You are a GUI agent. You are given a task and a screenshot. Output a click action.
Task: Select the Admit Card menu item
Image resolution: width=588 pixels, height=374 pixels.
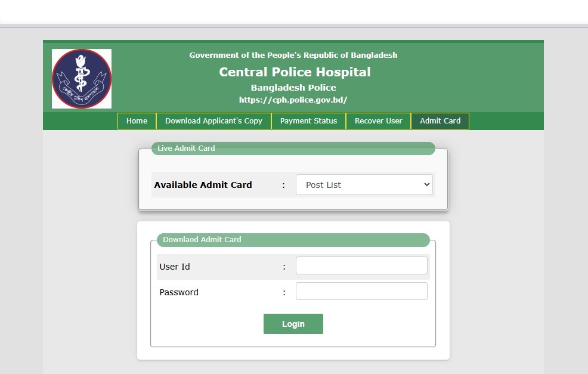pyautogui.click(x=440, y=121)
